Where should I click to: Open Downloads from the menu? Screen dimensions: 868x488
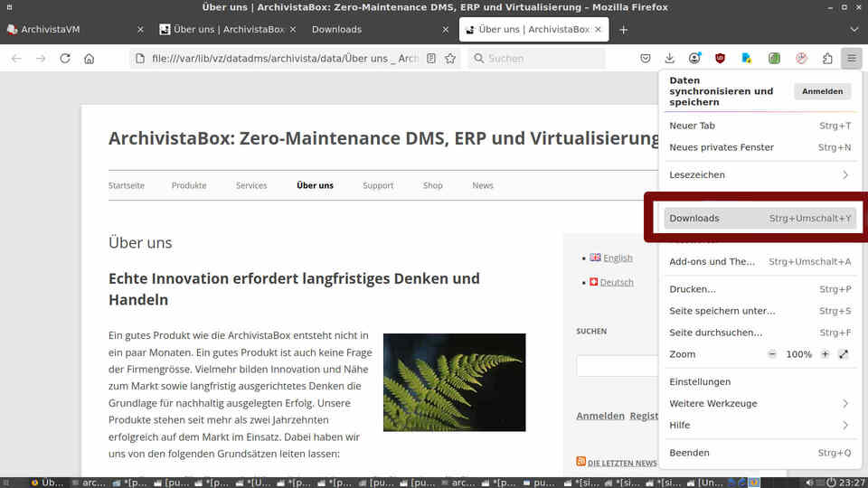(759, 218)
